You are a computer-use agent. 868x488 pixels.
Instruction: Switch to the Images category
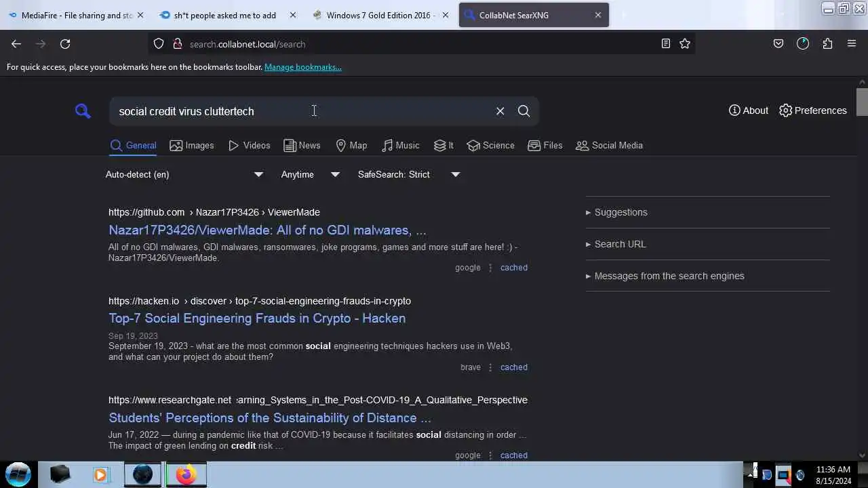tap(191, 145)
